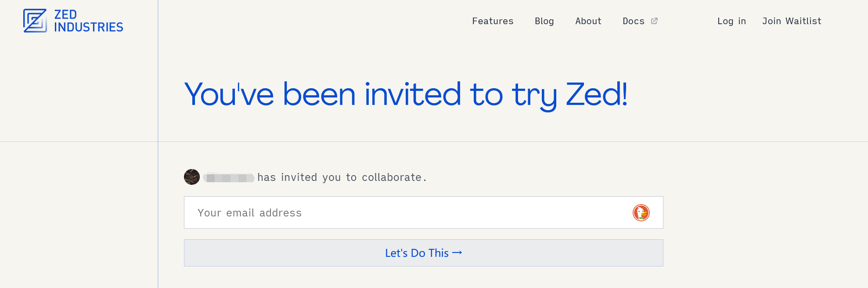Viewport: 868px width, 288px height.
Task: Click the Docs navigation entry
Action: pyautogui.click(x=634, y=21)
